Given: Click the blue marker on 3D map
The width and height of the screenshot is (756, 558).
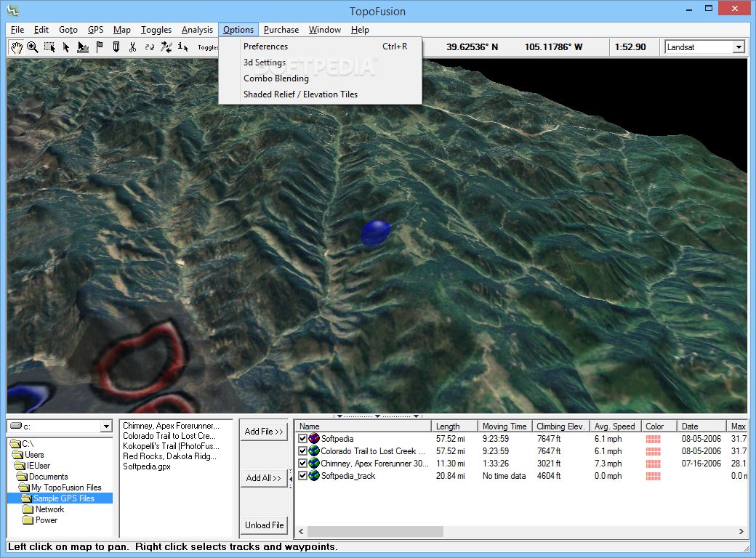Looking at the screenshot, I should coord(376,233).
